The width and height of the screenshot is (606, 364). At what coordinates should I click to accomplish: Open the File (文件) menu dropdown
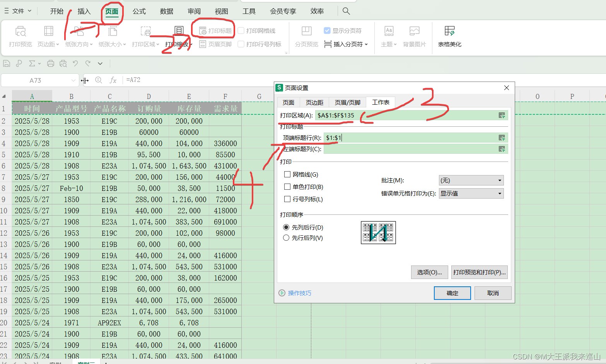[x=18, y=11]
